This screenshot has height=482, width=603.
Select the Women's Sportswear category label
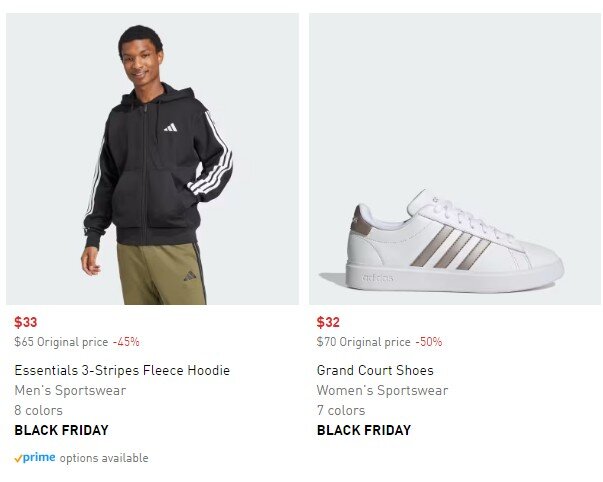click(382, 390)
